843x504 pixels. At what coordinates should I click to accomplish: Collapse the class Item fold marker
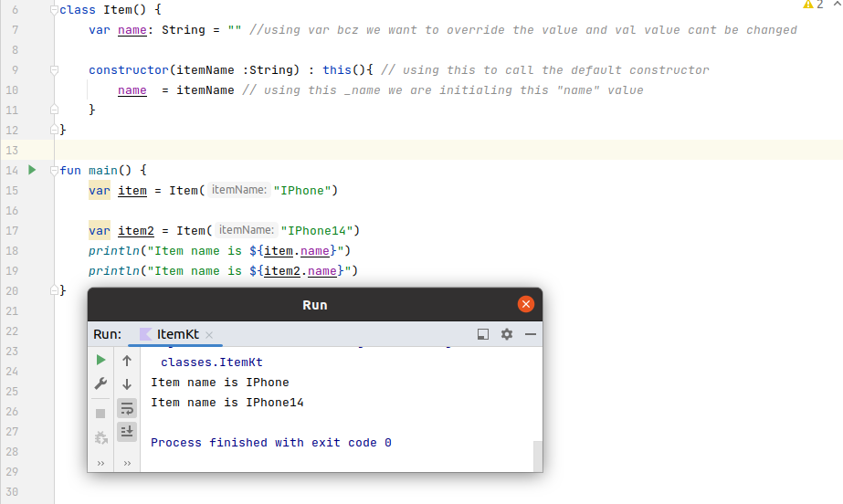(x=54, y=10)
